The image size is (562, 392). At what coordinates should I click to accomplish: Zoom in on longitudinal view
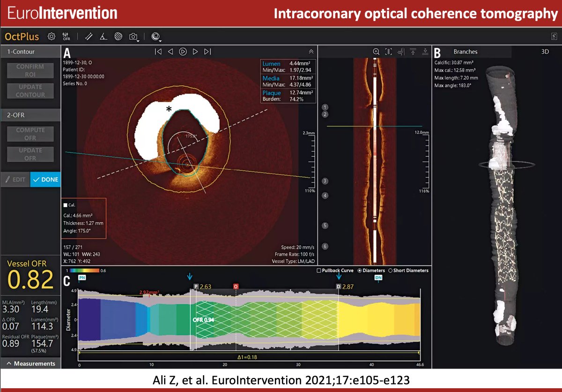pos(376,51)
